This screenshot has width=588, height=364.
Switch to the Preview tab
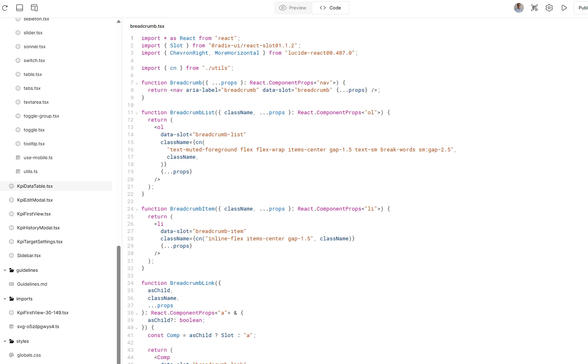pyautogui.click(x=293, y=8)
